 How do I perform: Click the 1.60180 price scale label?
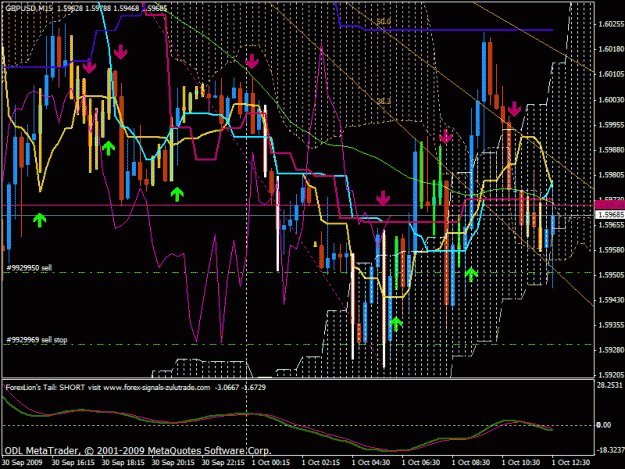[x=611, y=49]
